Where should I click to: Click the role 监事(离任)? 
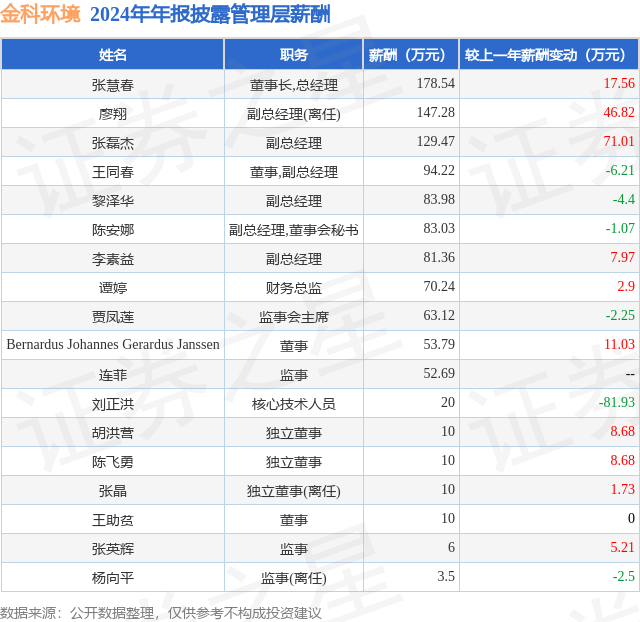293,578
